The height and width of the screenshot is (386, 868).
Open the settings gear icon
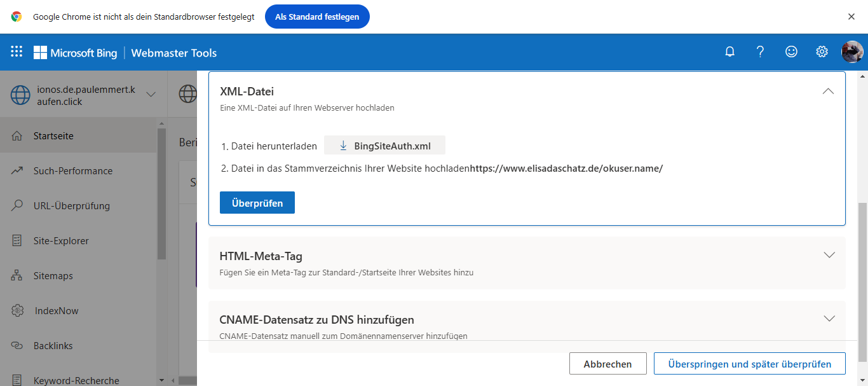(x=822, y=52)
